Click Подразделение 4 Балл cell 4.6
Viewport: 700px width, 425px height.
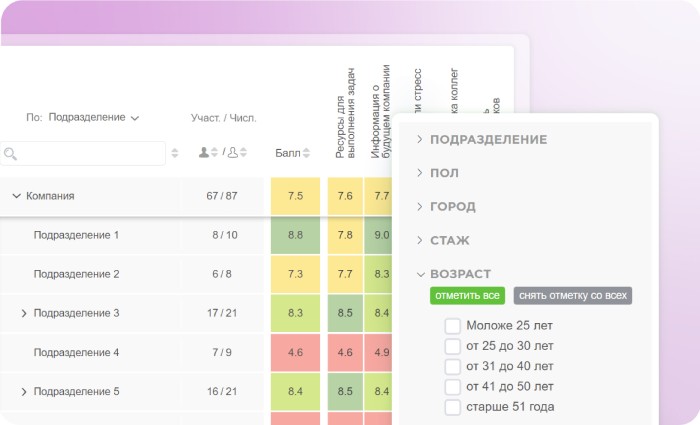point(296,353)
